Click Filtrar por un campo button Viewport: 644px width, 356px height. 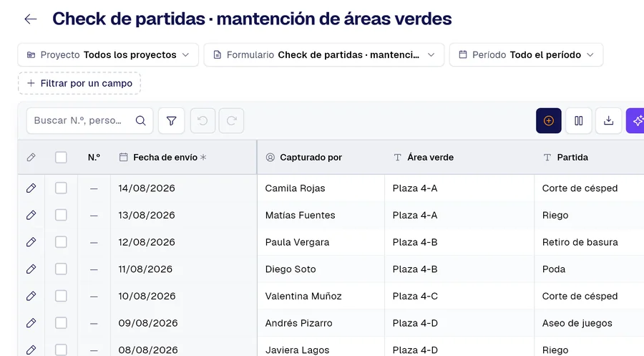pos(79,84)
